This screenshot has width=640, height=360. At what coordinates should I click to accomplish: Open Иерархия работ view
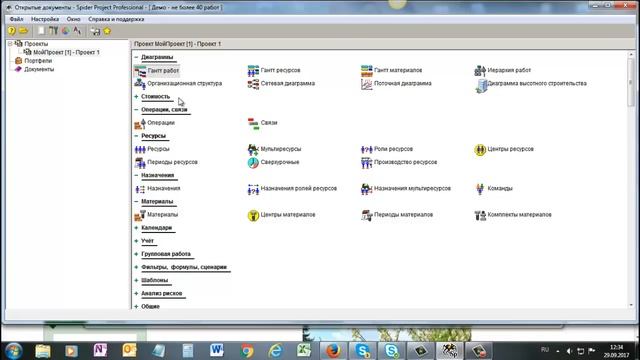click(x=502, y=71)
